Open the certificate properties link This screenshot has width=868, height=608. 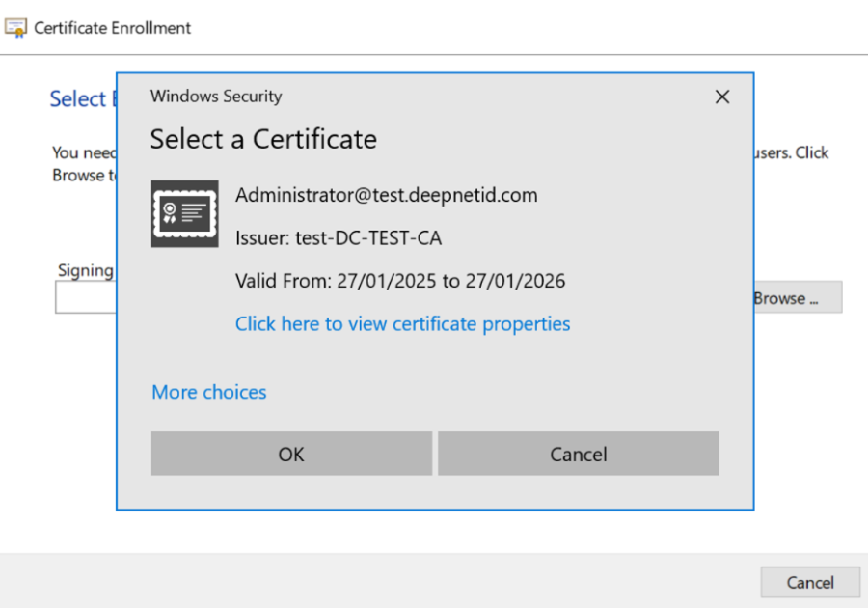point(402,324)
